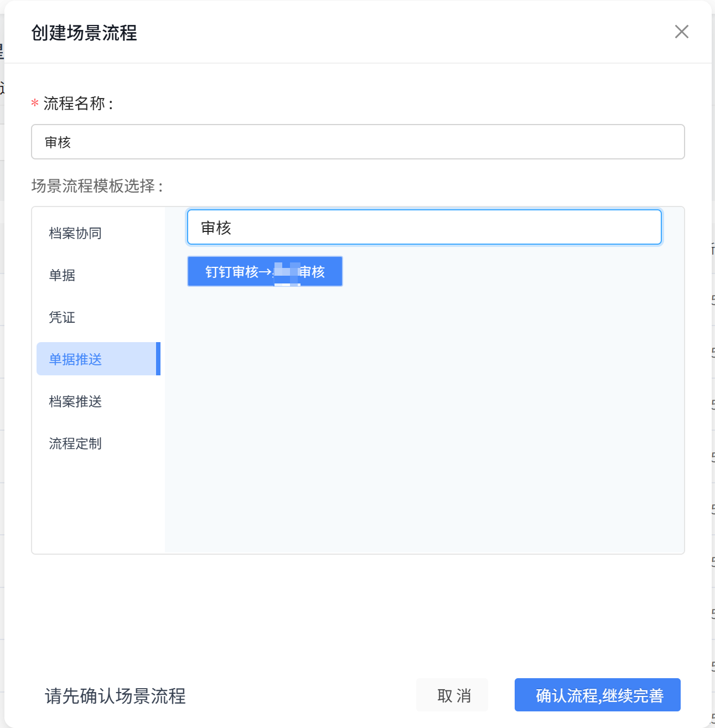Focus the template search box containing 审核
The width and height of the screenshot is (715, 728).
[x=424, y=228]
